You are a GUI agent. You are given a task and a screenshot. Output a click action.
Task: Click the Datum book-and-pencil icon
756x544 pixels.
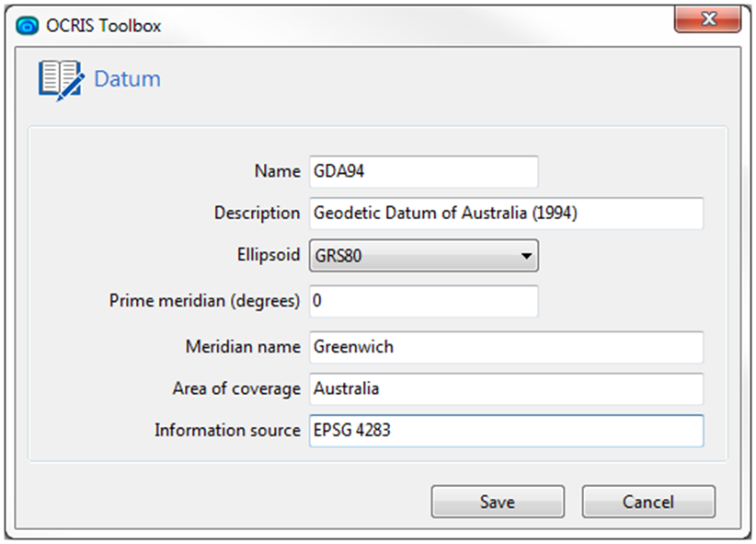click(62, 80)
